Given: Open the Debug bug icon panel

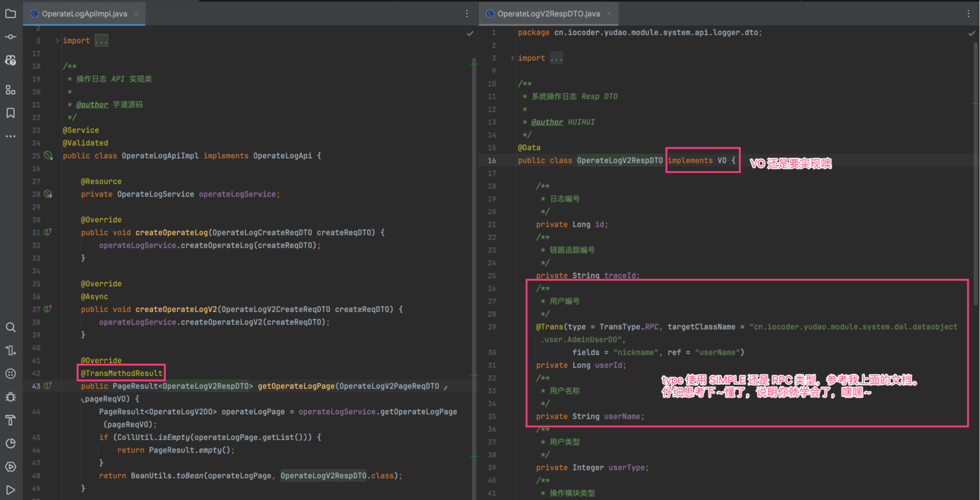Looking at the screenshot, I should click(x=10, y=397).
